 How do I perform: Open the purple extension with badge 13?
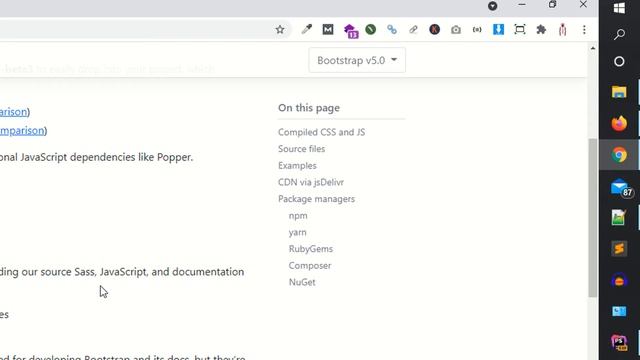pyautogui.click(x=350, y=31)
